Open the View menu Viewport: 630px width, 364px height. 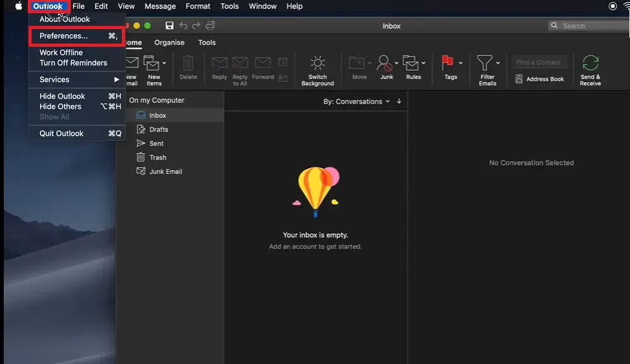[x=126, y=6]
